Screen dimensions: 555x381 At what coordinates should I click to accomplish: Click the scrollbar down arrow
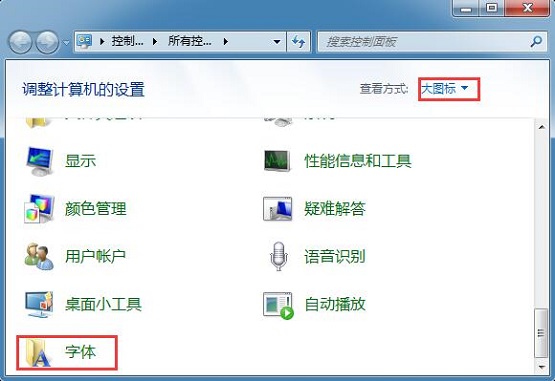(x=542, y=367)
